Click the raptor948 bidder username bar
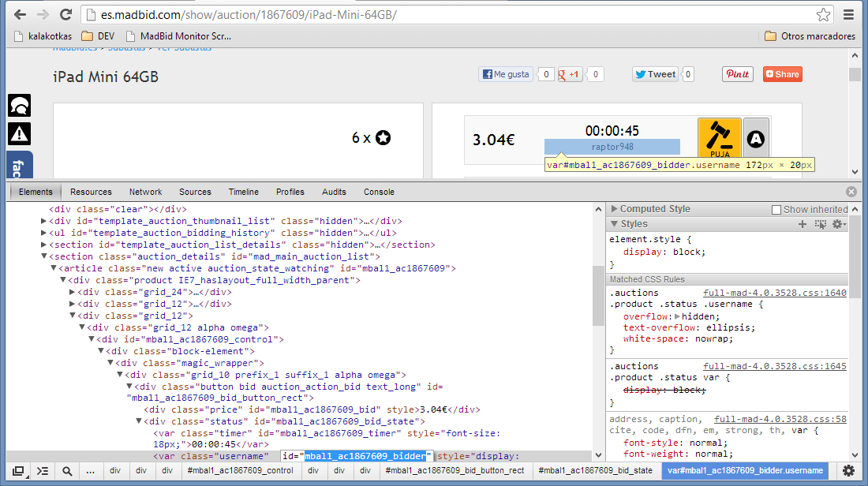Screen dimensions: 868x486 point(612,147)
